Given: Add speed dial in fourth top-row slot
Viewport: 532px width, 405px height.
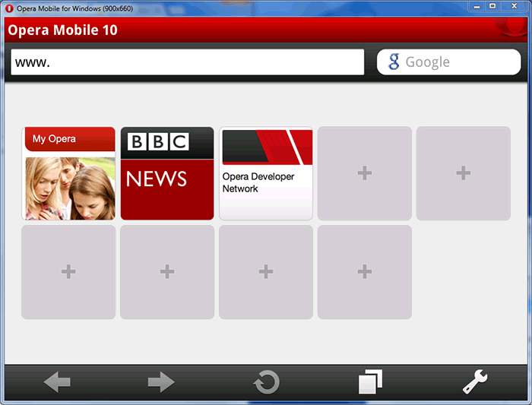Looking at the screenshot, I should tap(365, 173).
